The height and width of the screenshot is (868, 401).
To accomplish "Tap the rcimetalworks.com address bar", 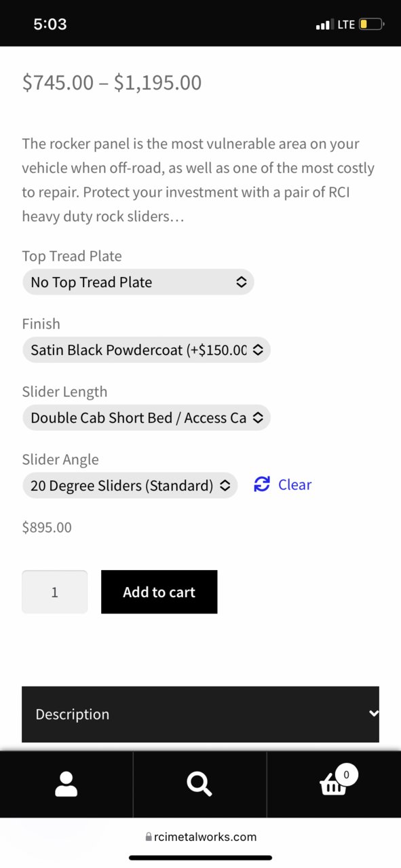I will coord(201,837).
